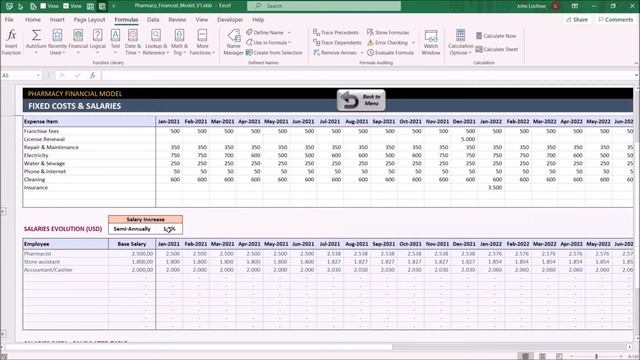Click Calculate Now

496,36
